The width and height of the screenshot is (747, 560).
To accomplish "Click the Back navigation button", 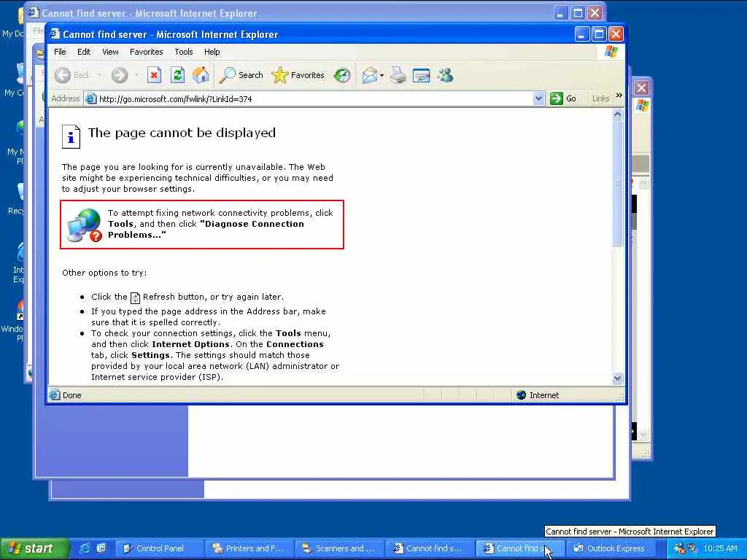I will [72, 75].
